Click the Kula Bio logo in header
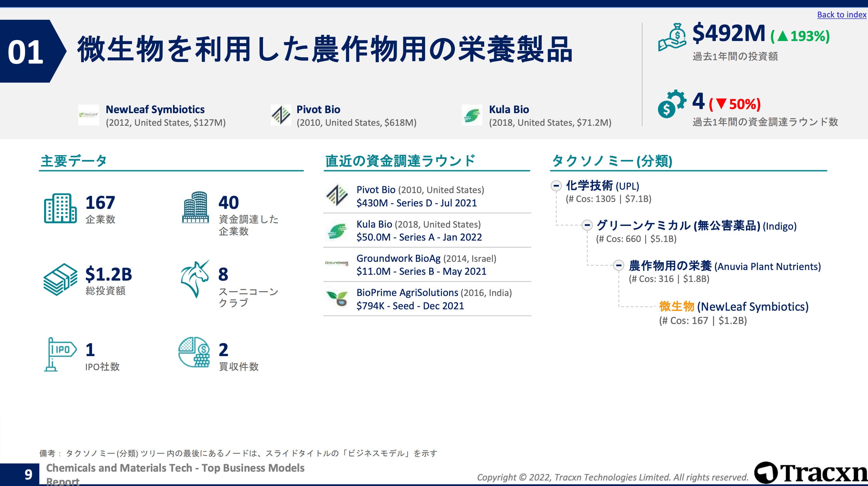 point(472,115)
